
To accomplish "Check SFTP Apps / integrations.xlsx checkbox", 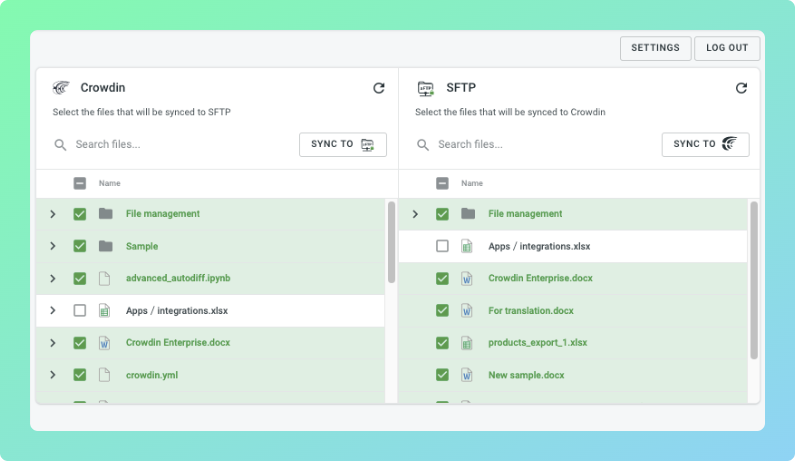I will 442,246.
